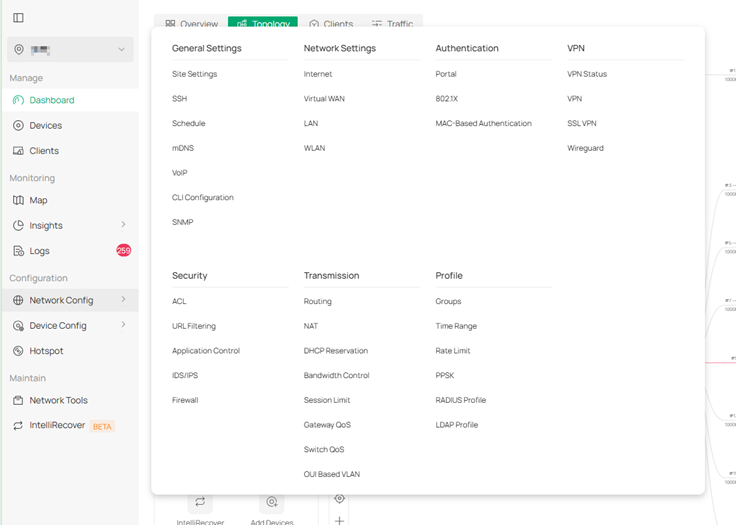Image resolution: width=736 pixels, height=525 pixels.
Task: Open the Schedule settings
Action: point(189,124)
